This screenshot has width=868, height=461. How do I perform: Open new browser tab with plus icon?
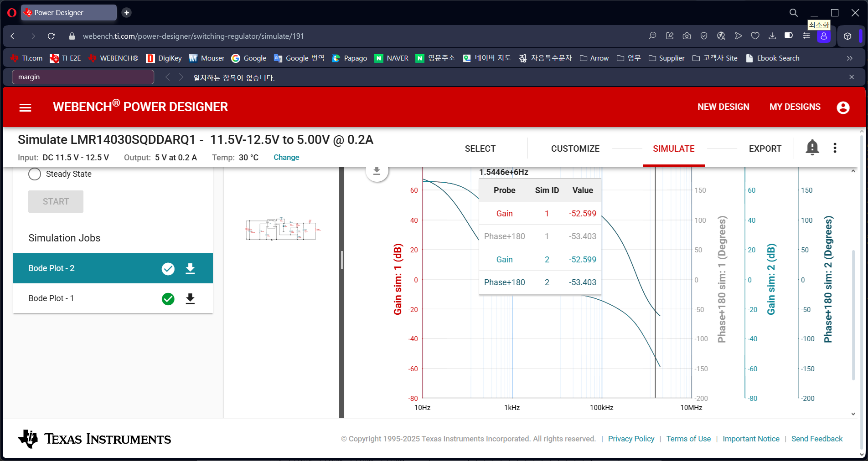pyautogui.click(x=127, y=13)
